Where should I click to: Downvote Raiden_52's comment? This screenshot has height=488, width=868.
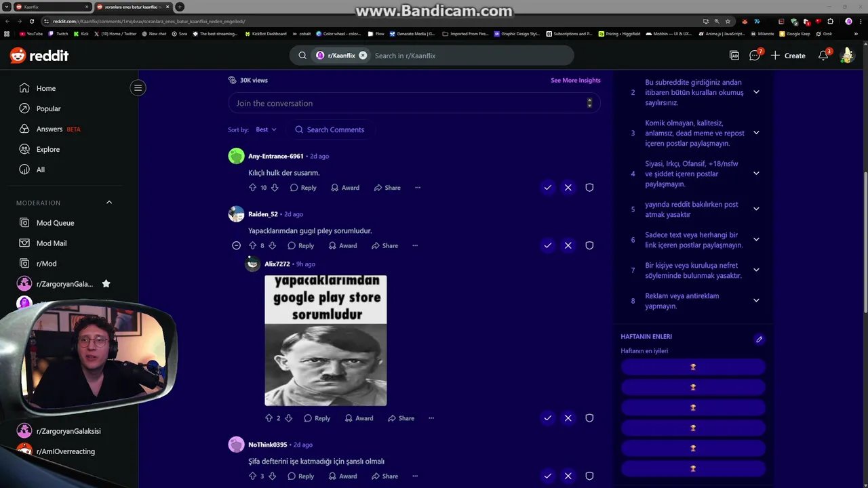tap(273, 245)
